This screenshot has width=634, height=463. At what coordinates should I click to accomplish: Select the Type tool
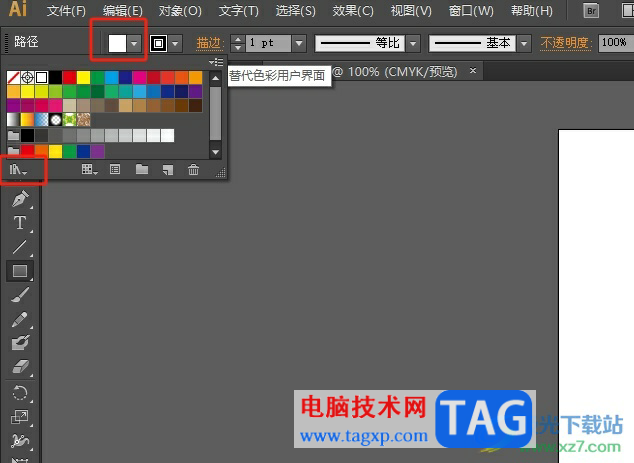tap(19, 223)
